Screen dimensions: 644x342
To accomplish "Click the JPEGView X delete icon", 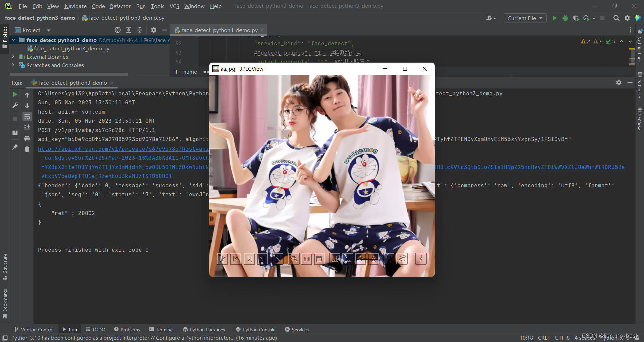I will click(x=278, y=259).
